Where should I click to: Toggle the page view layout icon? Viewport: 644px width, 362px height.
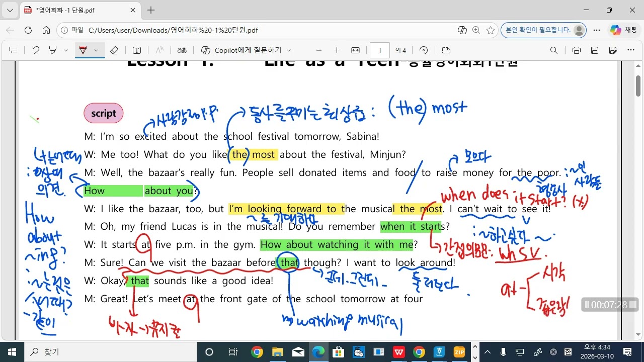pyautogui.click(x=446, y=50)
